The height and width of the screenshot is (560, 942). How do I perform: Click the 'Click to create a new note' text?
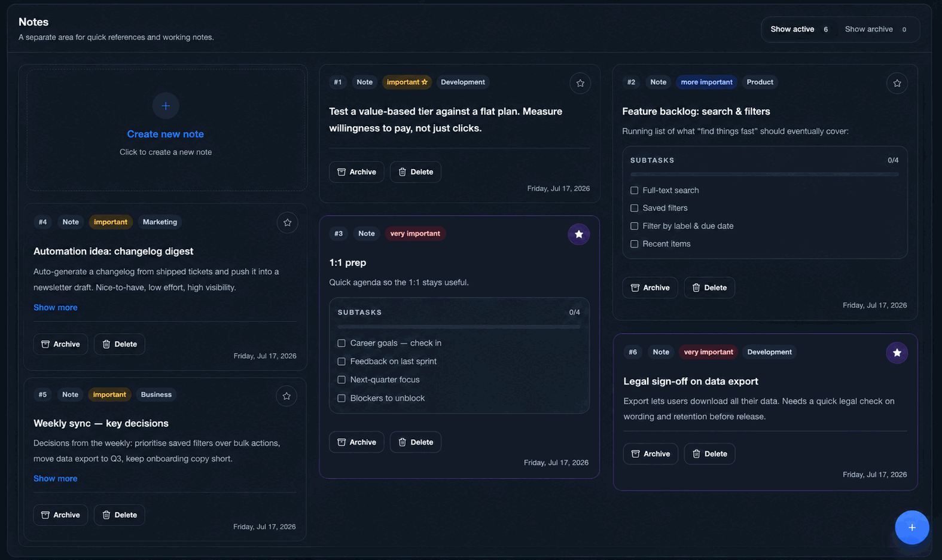click(166, 152)
